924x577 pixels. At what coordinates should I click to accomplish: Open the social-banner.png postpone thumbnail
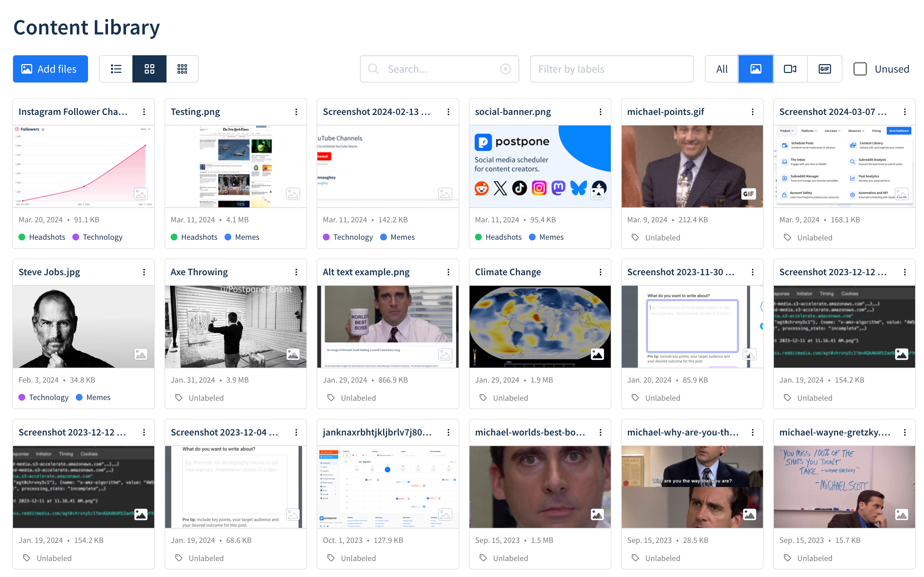(x=540, y=166)
